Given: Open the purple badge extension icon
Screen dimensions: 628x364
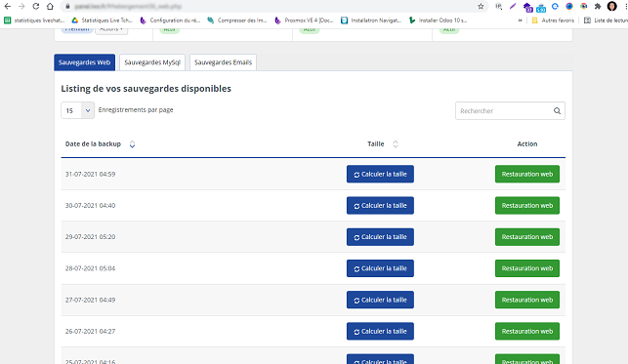Looking at the screenshot, I should point(527,7).
